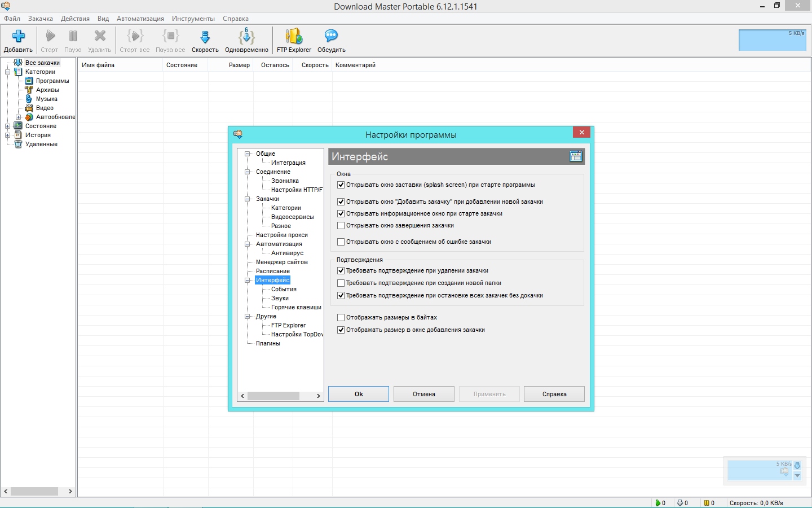Collapse the Интерфейс node in settings tree
The image size is (812, 508).
pos(247,280)
